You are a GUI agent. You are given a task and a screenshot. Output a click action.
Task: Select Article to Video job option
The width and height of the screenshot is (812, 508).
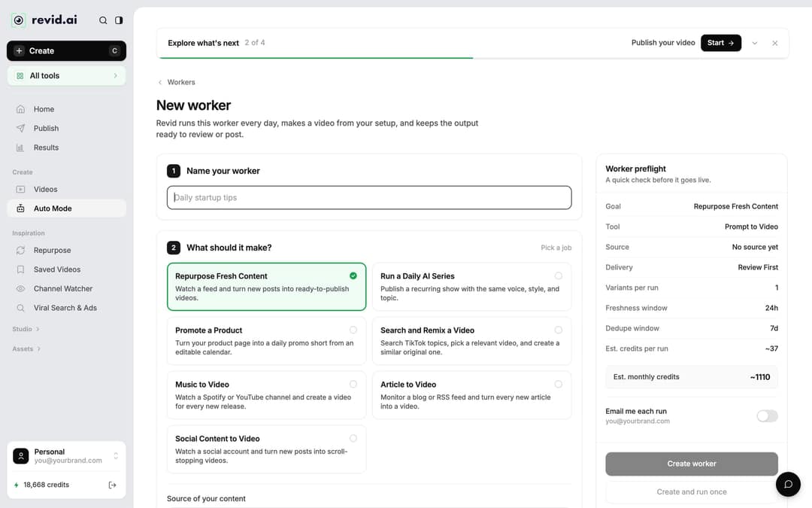[x=471, y=395]
